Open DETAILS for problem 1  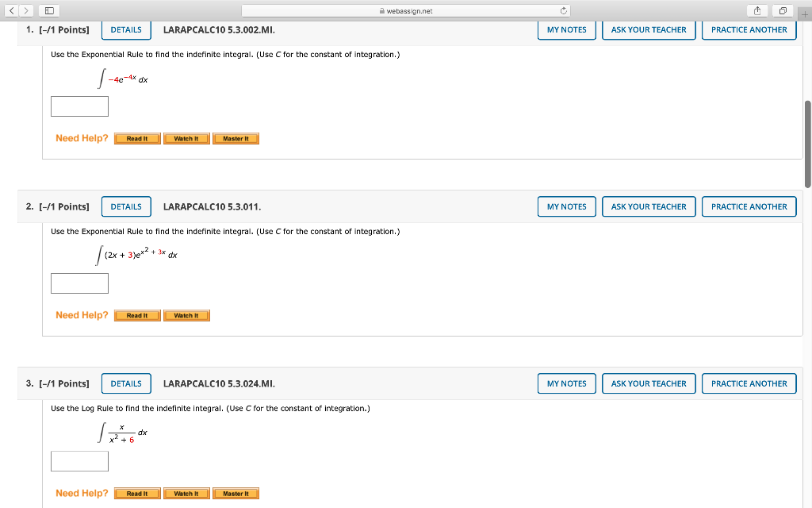pyautogui.click(x=125, y=29)
